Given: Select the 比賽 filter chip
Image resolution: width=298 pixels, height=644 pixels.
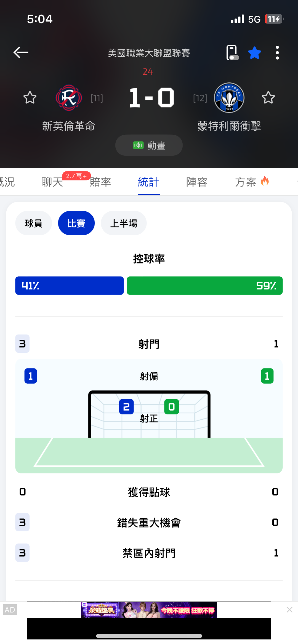Looking at the screenshot, I should [76, 223].
